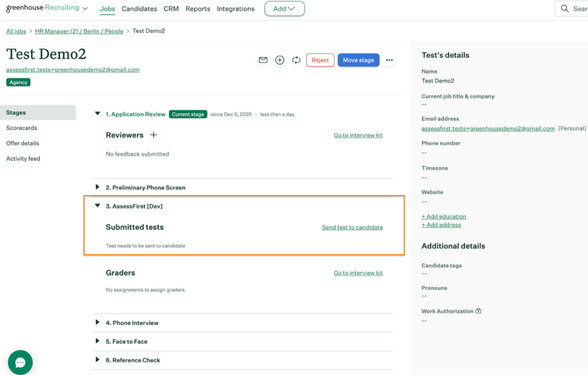The height and width of the screenshot is (375, 588).
Task: Click the search magnifier icon
Action: [x=564, y=8]
